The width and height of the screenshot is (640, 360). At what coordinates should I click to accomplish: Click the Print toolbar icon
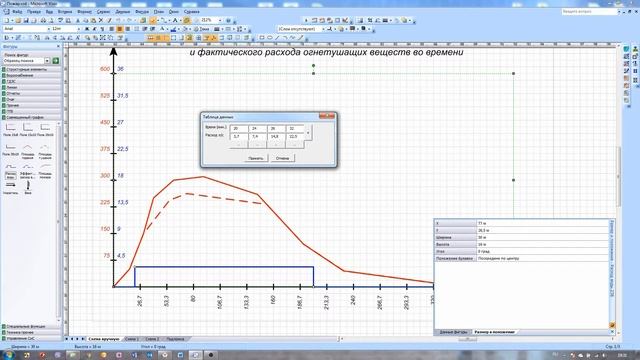[43, 20]
